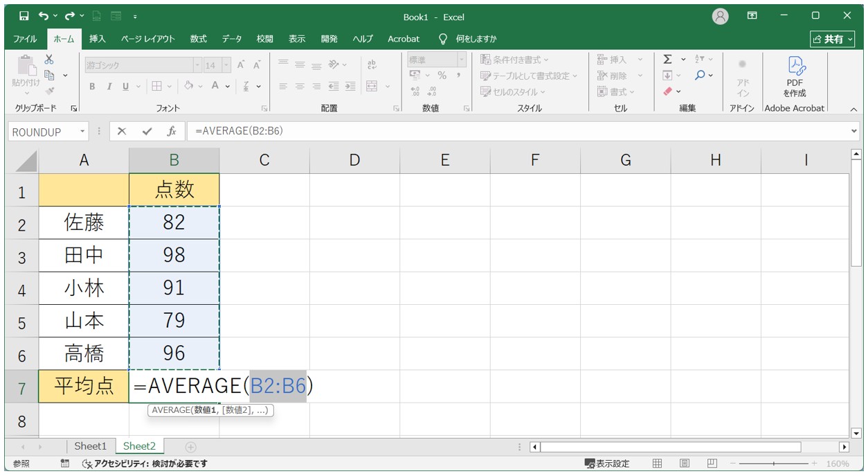Zoom in with the plus button
Viewport: 868px width, 476px height.
pyautogui.click(x=814, y=464)
